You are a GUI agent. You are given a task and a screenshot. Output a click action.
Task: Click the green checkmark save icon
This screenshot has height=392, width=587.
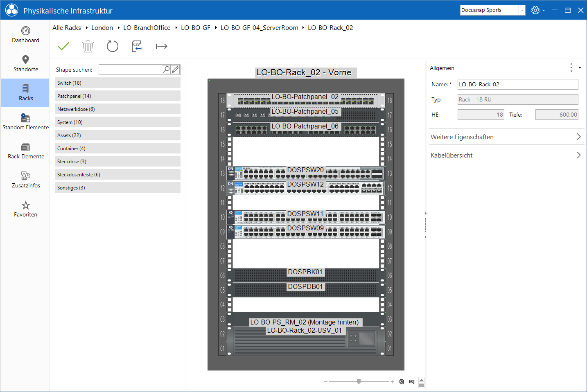click(63, 46)
